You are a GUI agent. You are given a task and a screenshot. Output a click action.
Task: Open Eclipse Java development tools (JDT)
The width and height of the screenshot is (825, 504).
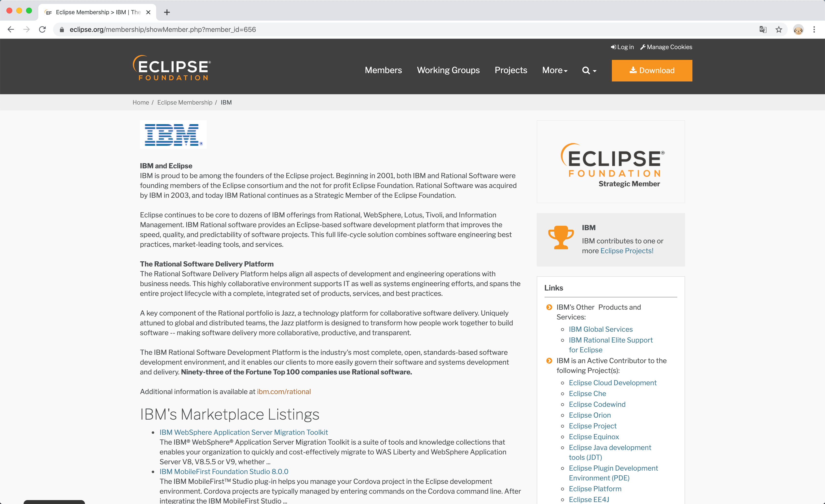(x=610, y=452)
